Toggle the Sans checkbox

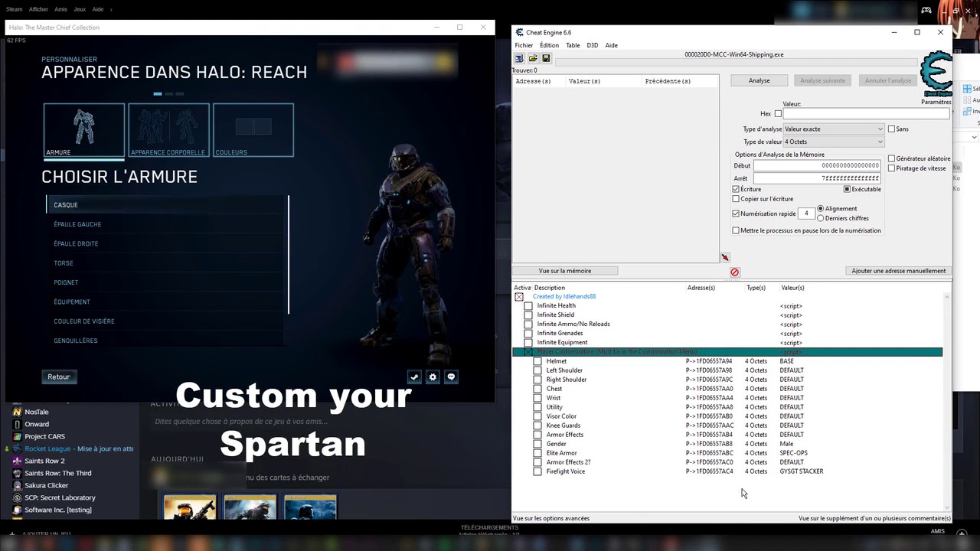(891, 129)
